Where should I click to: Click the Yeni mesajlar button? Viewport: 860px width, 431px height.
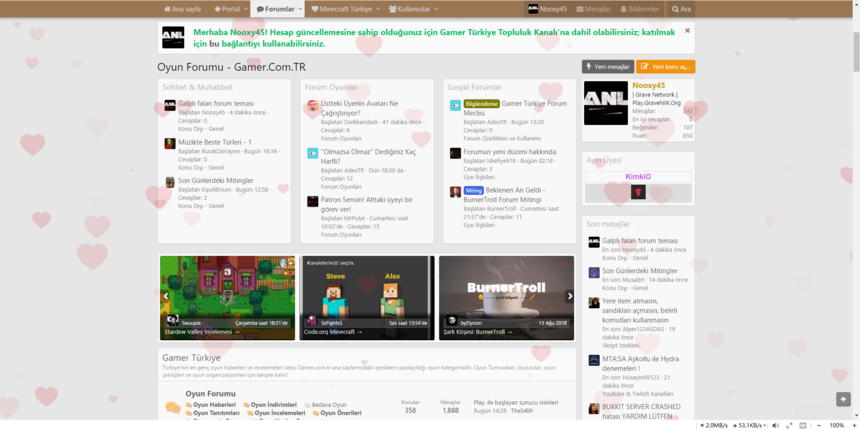pyautogui.click(x=608, y=67)
